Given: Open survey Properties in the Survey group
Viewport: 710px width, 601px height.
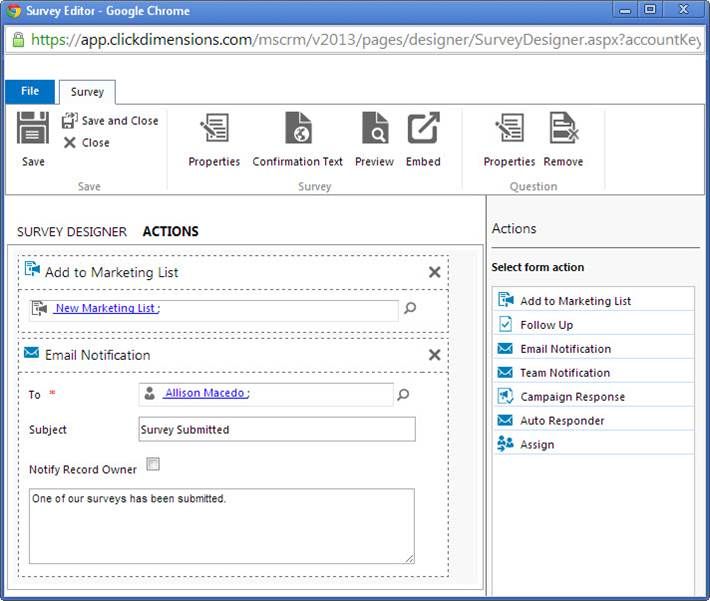Looking at the screenshot, I should (x=214, y=140).
